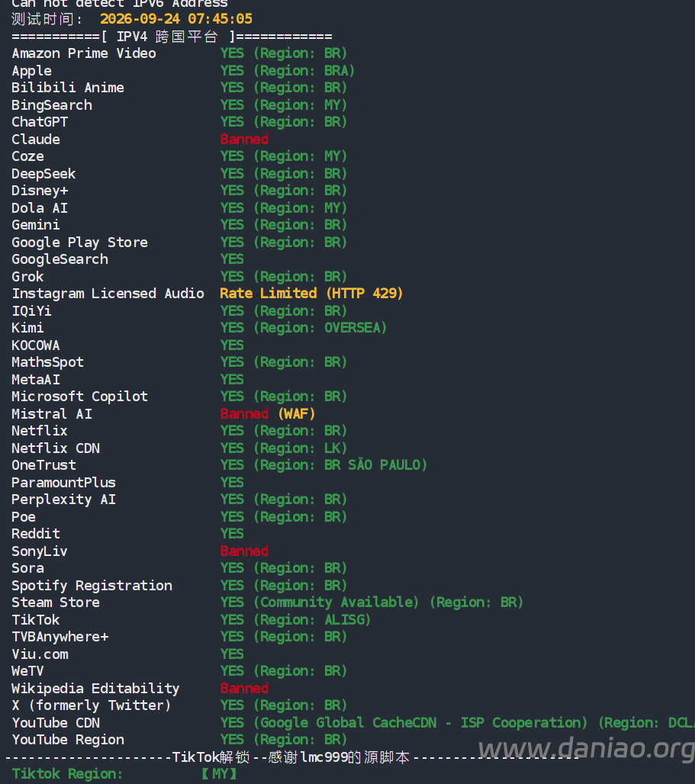Viewport: 695px width, 784px height.
Task: Click the Netflix CDN Region LK result
Action: 284,448
